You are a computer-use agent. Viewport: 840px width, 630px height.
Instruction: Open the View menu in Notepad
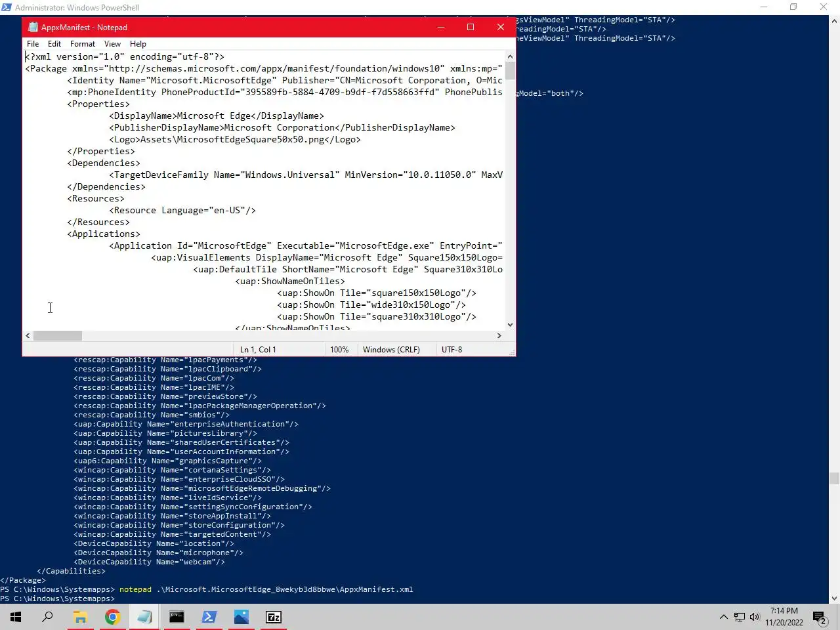pos(112,44)
